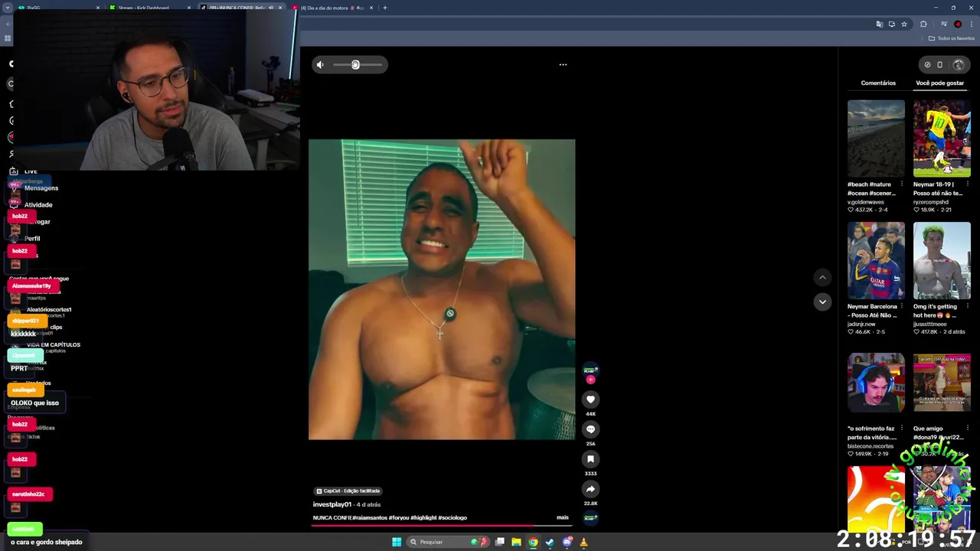The width and height of the screenshot is (980, 551).
Task: Click the v.goldenwaves author name
Action: coord(865,202)
